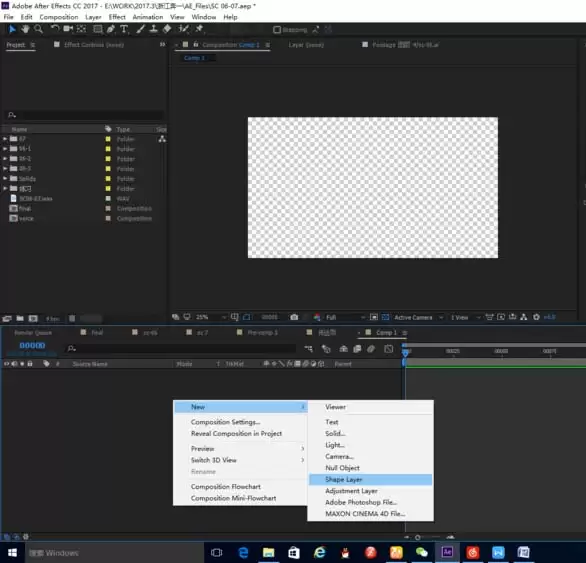The height and width of the screenshot is (563, 586).
Task: Select the Hand tool in toolbar
Action: tap(25, 29)
